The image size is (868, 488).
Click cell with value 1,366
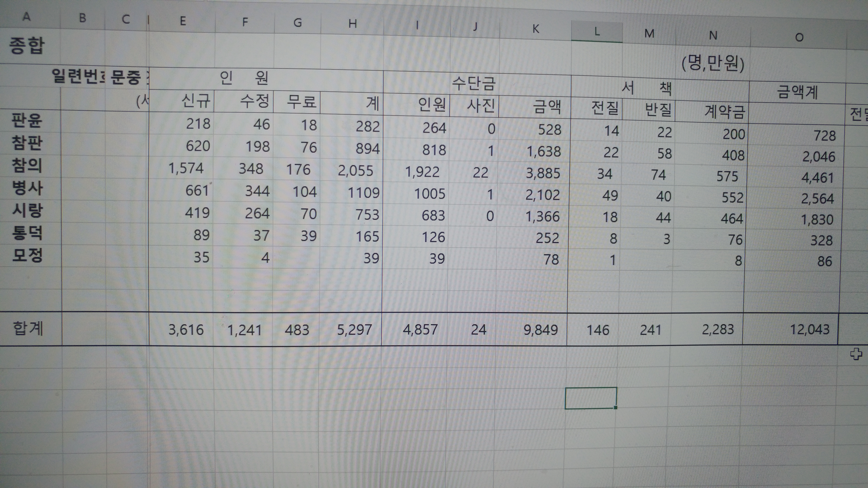(x=542, y=217)
